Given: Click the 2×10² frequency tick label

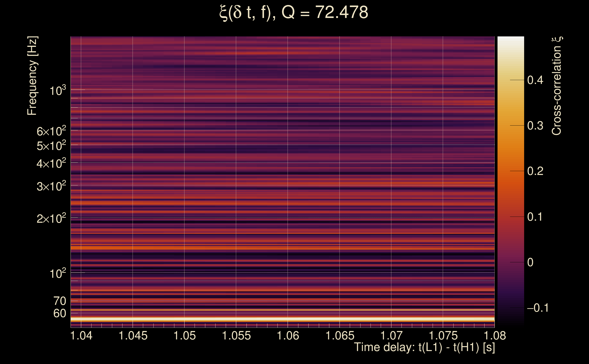Looking at the screenshot, I should pyautogui.click(x=51, y=219).
